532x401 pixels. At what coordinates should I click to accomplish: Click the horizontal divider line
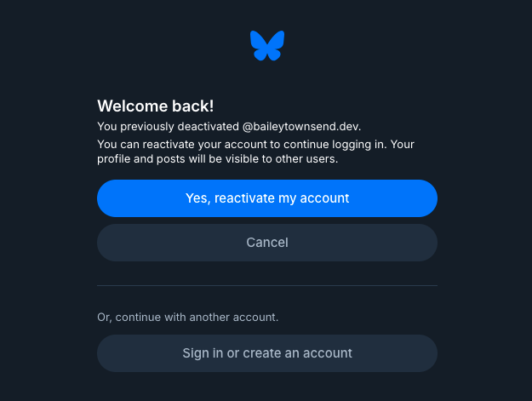(x=266, y=285)
